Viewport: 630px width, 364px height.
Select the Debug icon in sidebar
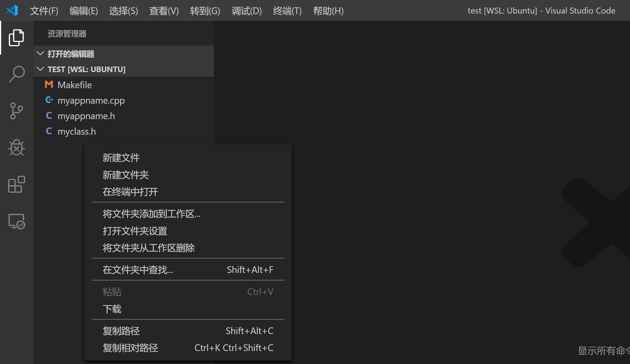click(x=16, y=148)
